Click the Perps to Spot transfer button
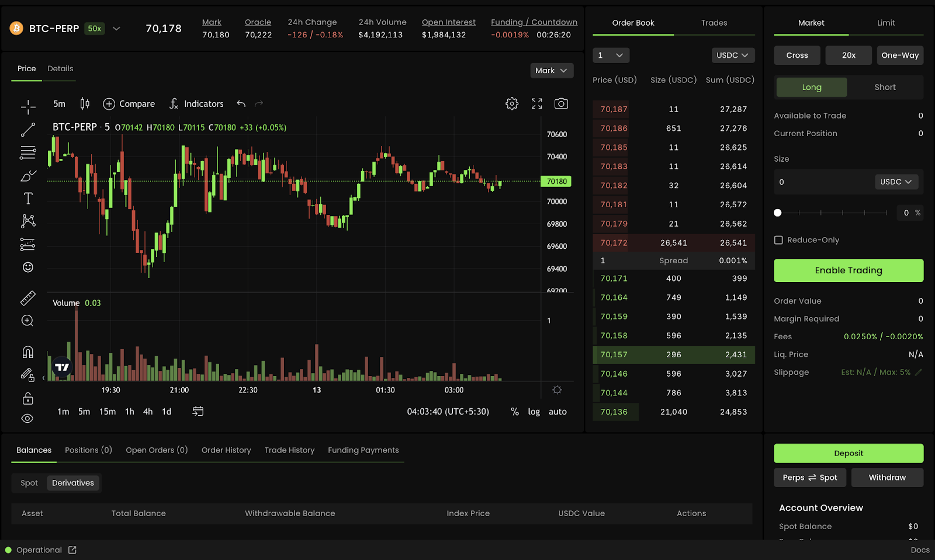The width and height of the screenshot is (935, 560). [810, 477]
